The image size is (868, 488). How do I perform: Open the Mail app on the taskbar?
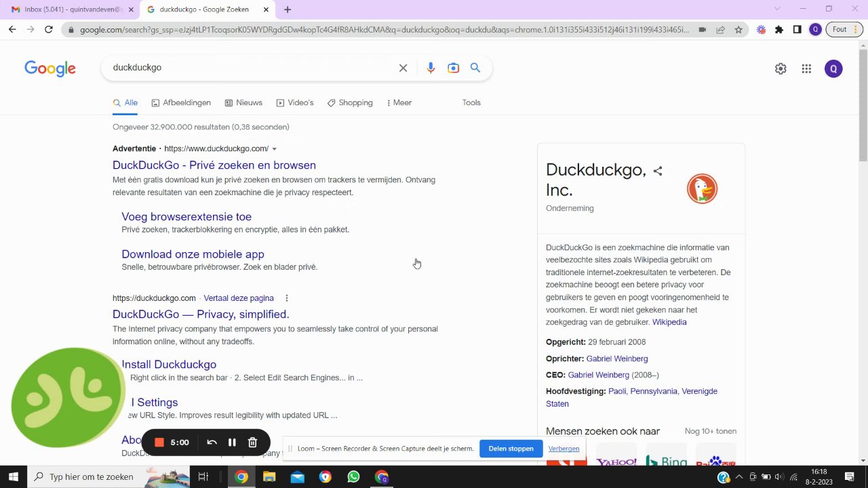point(297,476)
